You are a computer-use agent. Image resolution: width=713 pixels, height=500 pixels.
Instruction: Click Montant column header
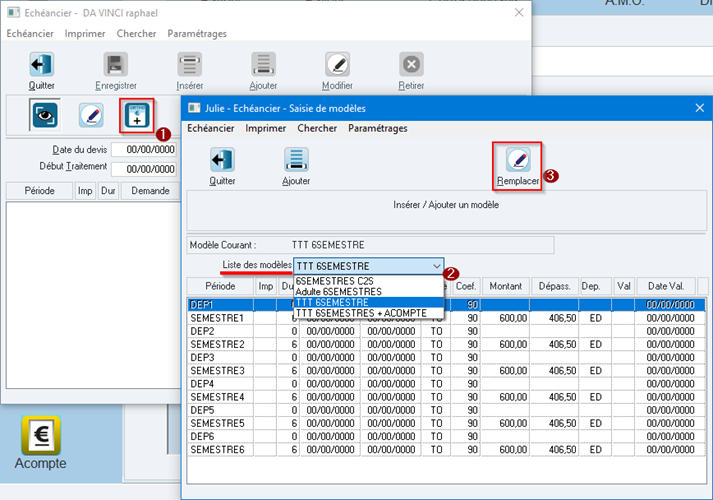[x=506, y=286]
